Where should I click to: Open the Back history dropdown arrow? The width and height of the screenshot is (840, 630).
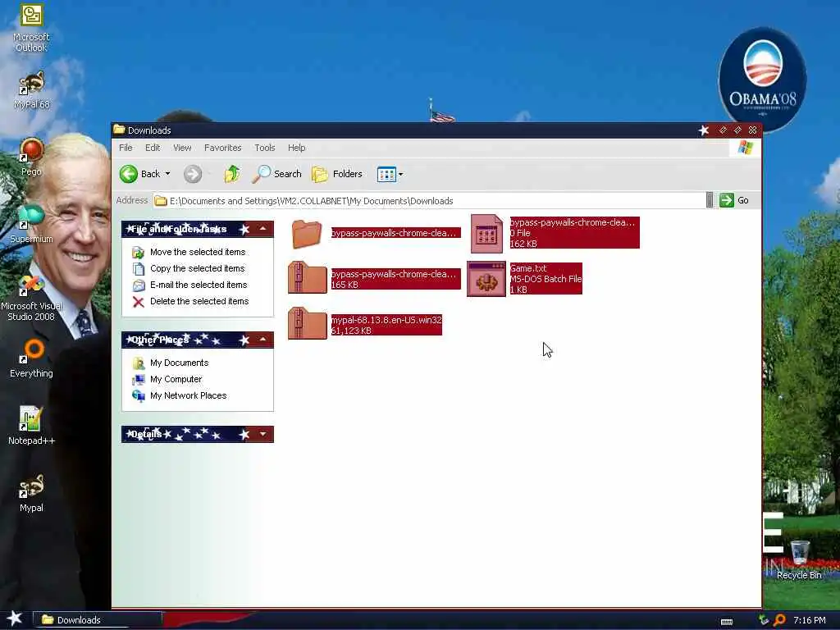tap(167, 174)
